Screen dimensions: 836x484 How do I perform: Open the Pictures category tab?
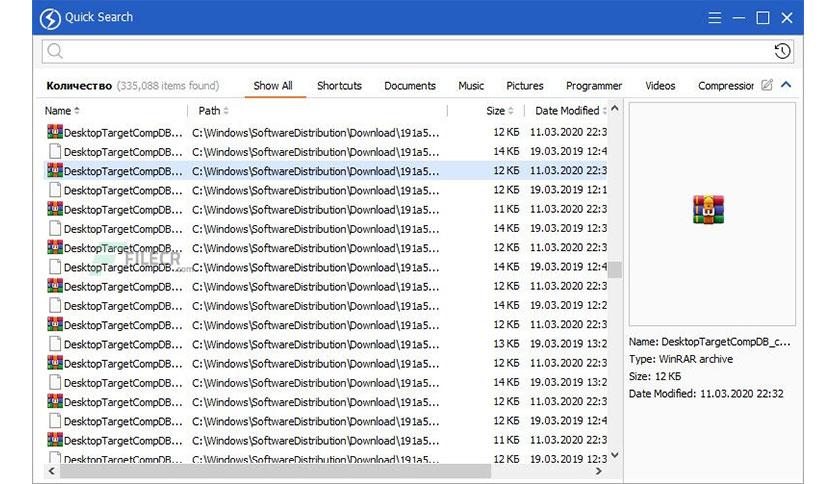(x=525, y=86)
